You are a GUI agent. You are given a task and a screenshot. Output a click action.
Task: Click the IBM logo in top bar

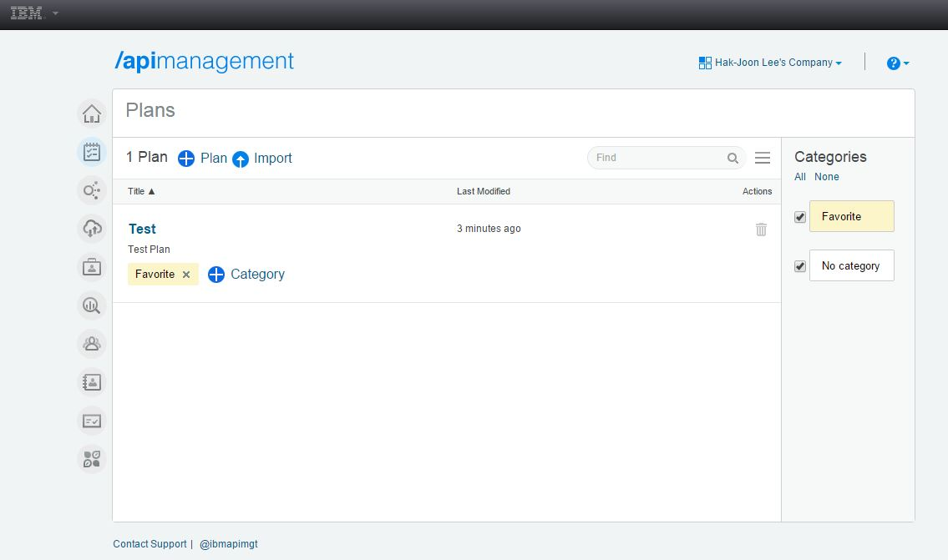(27, 13)
